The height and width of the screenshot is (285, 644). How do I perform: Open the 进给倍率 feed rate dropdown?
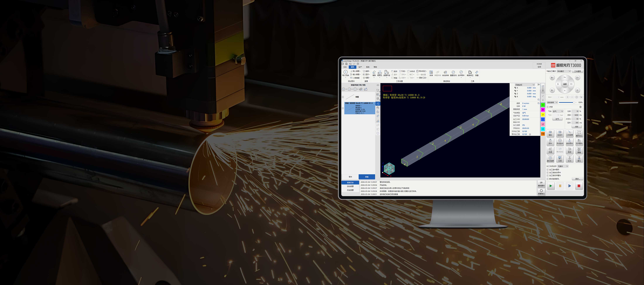tap(552, 102)
